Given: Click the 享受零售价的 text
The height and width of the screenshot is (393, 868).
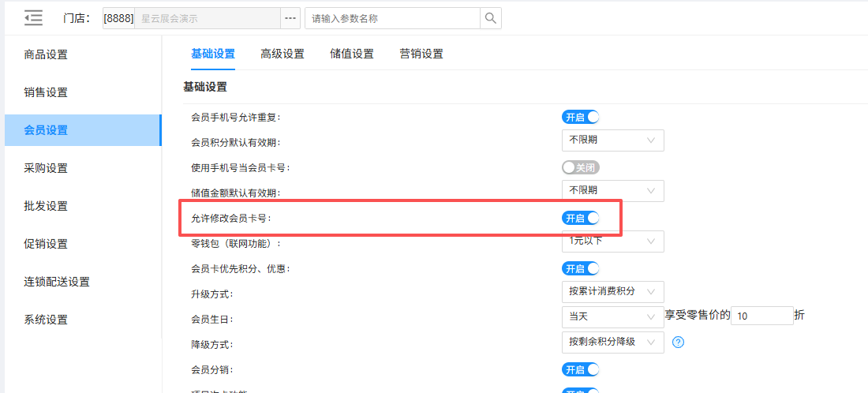Looking at the screenshot, I should [x=698, y=316].
